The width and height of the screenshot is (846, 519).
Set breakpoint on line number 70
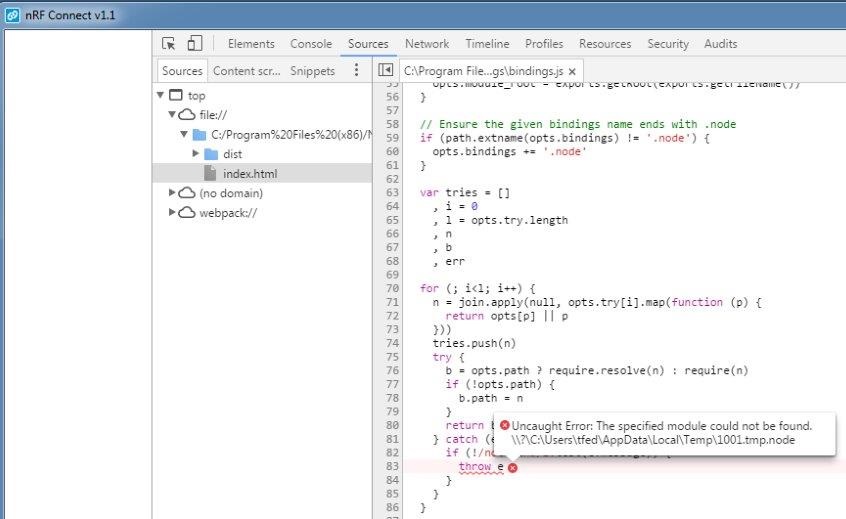pos(392,288)
